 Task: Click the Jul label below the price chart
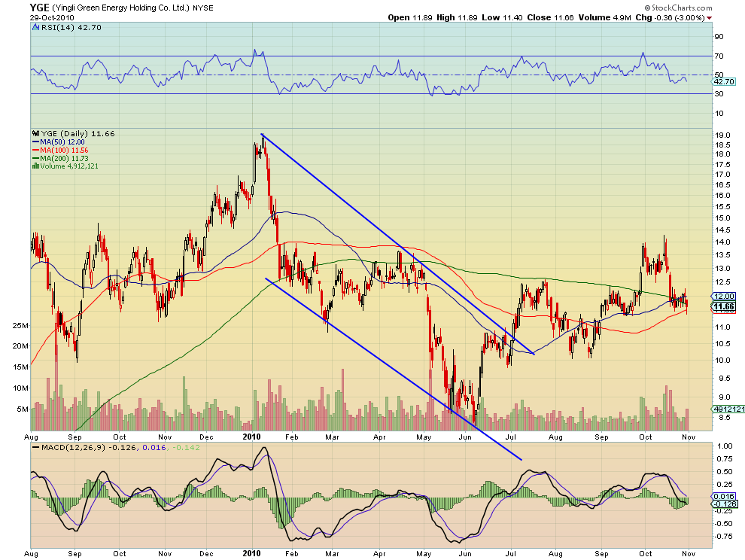[x=511, y=437]
